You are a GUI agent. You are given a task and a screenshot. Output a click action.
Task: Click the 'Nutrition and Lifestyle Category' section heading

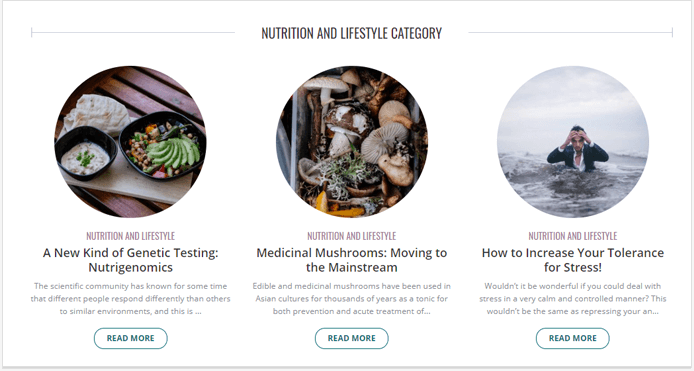(x=351, y=33)
